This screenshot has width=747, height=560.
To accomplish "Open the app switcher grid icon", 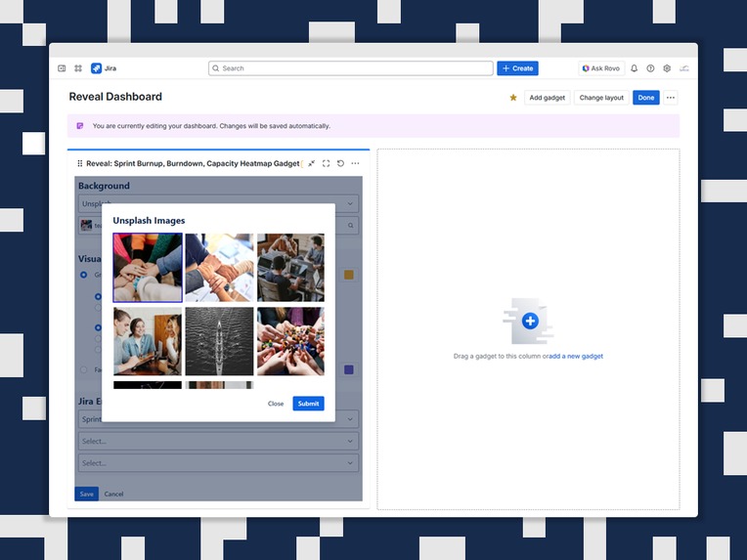I will (78, 68).
